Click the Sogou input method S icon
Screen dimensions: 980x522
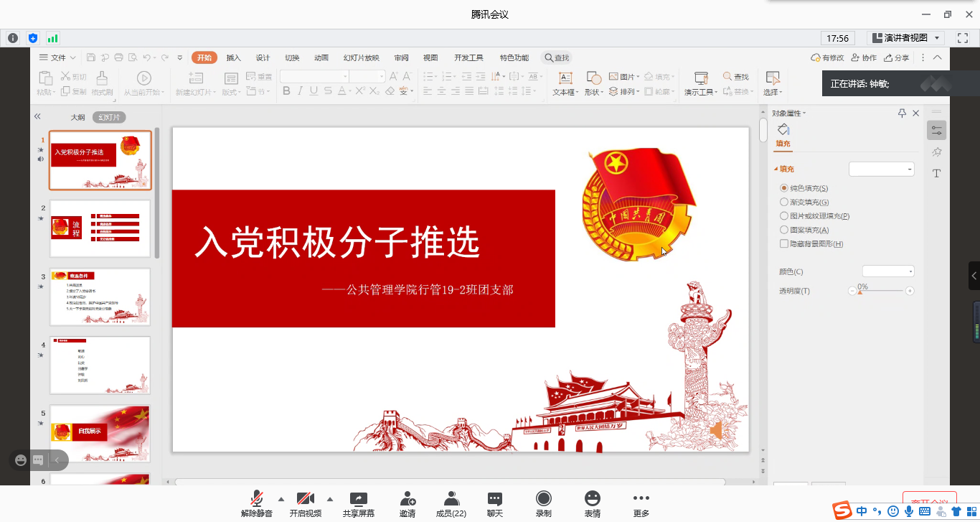pyautogui.click(x=842, y=511)
